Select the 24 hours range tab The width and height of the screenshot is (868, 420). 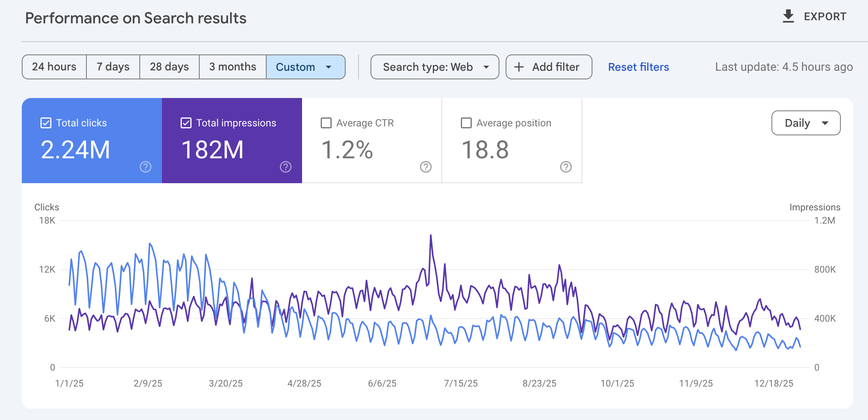click(x=54, y=67)
